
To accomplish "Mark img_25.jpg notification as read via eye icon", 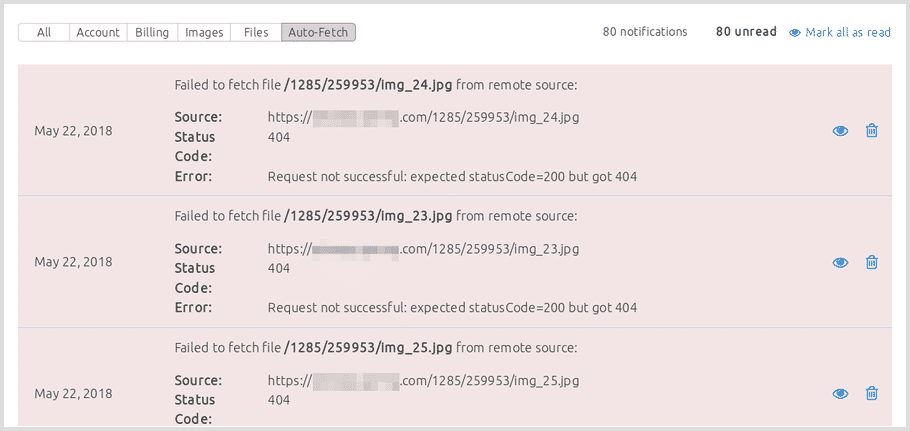I will coord(840,394).
